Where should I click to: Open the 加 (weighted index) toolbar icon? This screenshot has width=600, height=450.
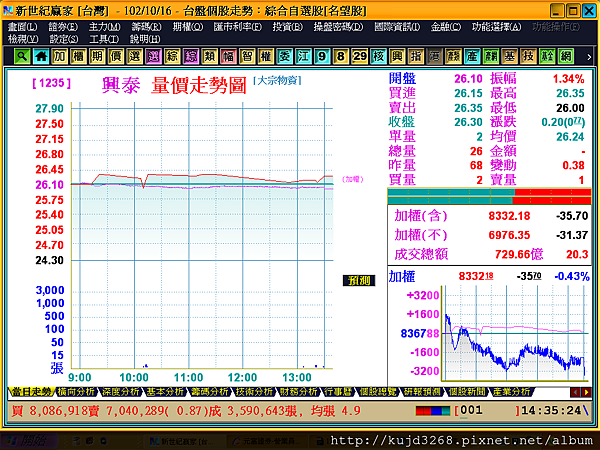pyautogui.click(x=60, y=57)
